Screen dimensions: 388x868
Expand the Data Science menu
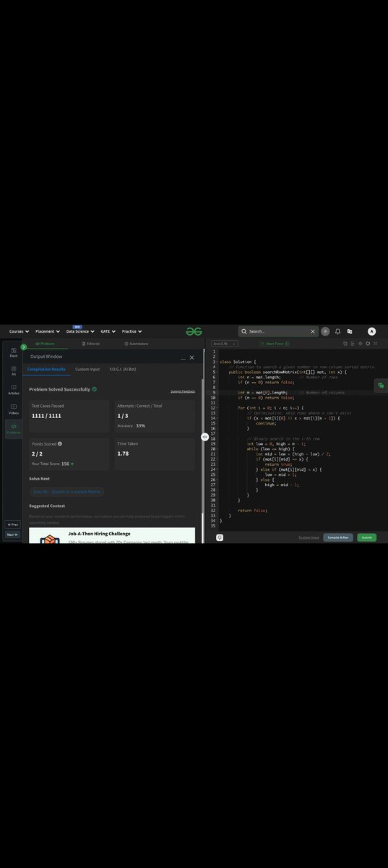(80, 331)
